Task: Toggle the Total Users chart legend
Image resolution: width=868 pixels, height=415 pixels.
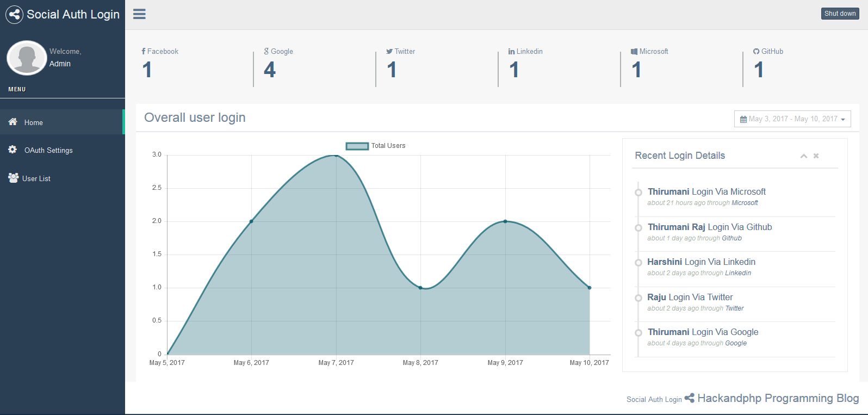Action: 357,146
